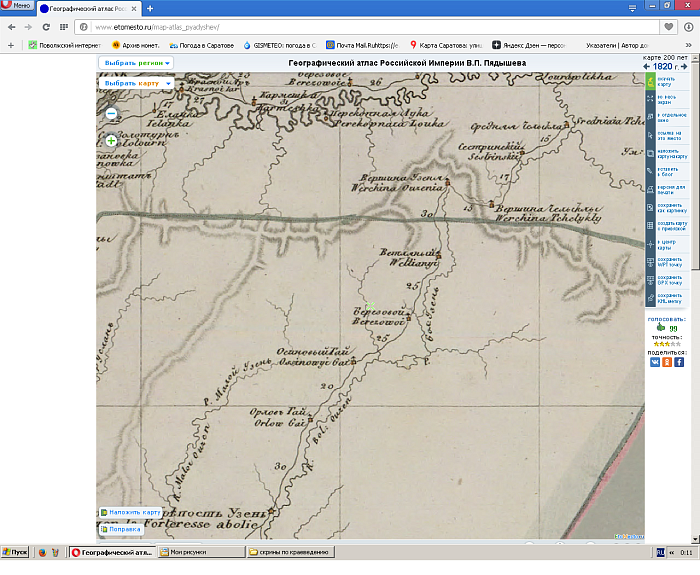Zoom out with the minus map button
700x575 pixels.
click(111, 113)
